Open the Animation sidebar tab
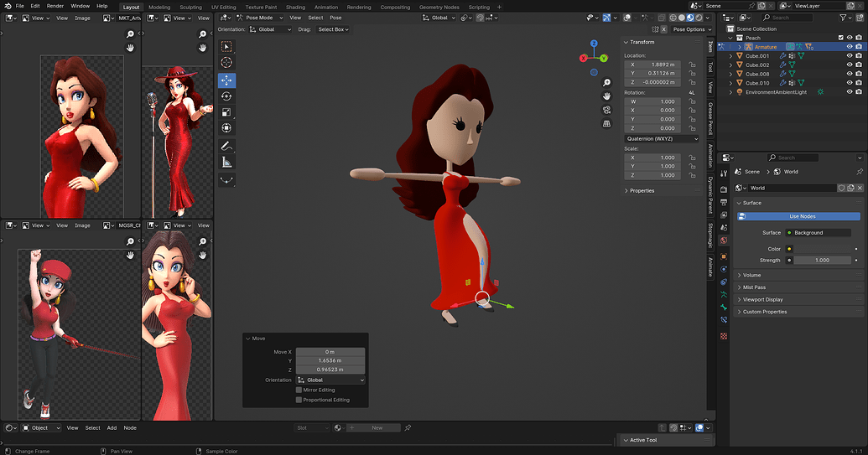 pos(710,156)
